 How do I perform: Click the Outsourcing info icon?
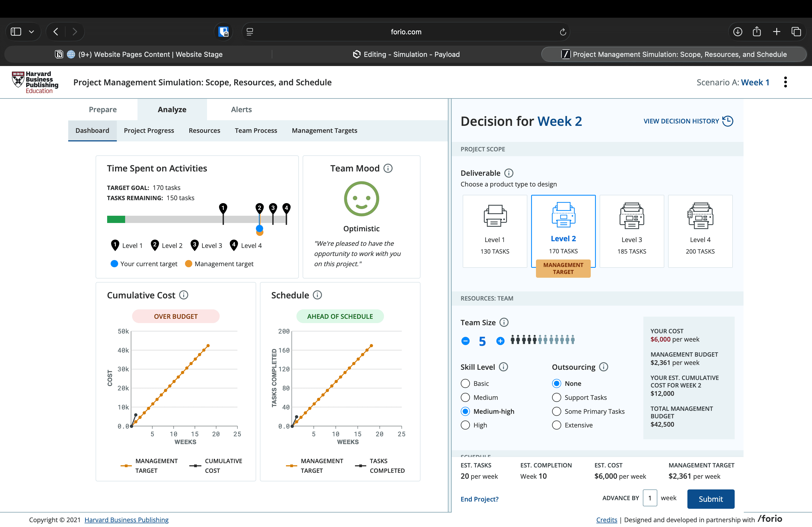coord(604,367)
